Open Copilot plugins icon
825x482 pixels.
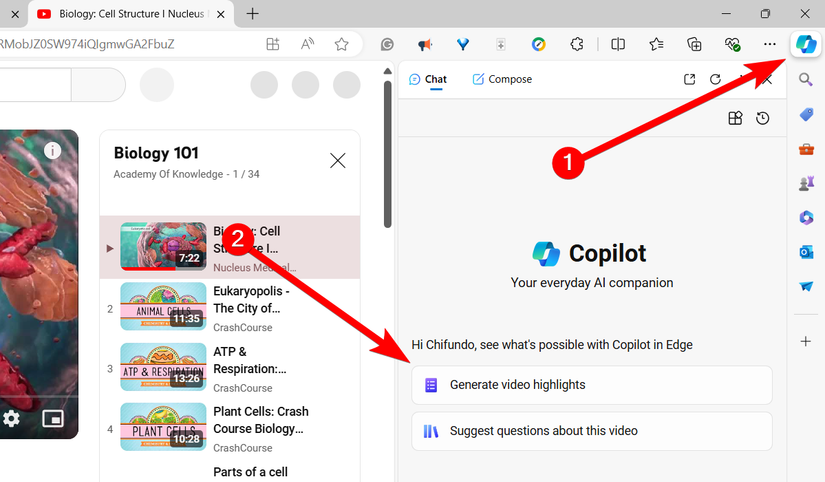pos(735,118)
